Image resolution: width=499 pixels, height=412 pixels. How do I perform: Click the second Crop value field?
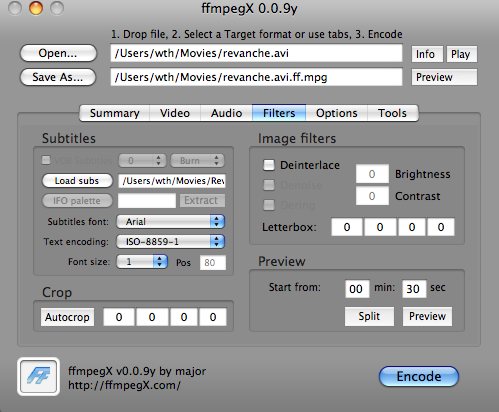(152, 317)
